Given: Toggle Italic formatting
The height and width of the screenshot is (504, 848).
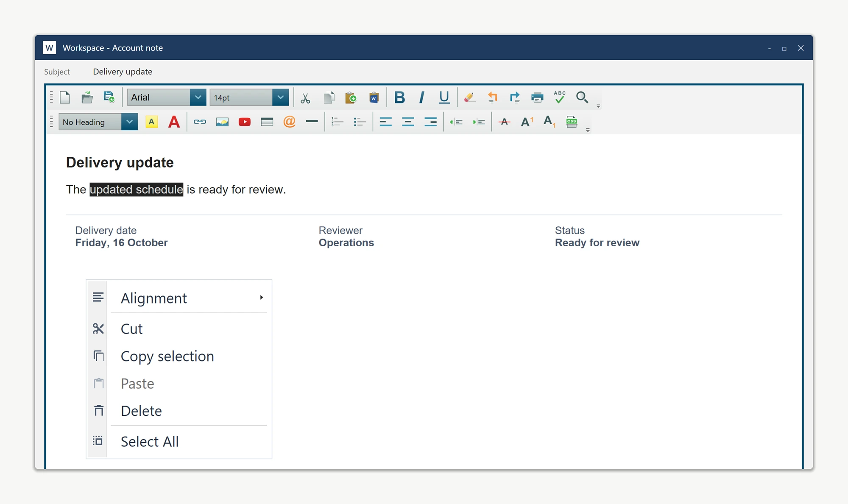Looking at the screenshot, I should click(421, 97).
